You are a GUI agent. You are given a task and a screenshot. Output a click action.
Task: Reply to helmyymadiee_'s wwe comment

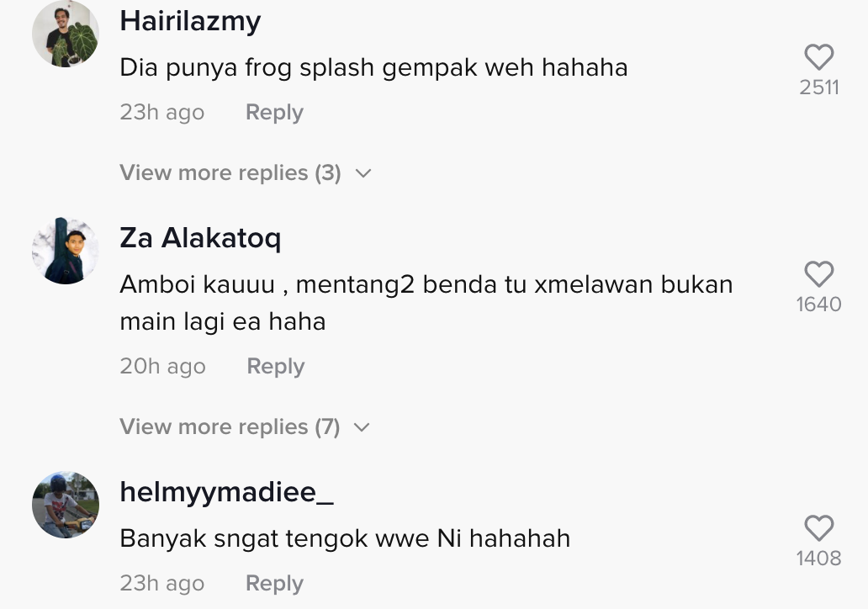[x=274, y=584]
